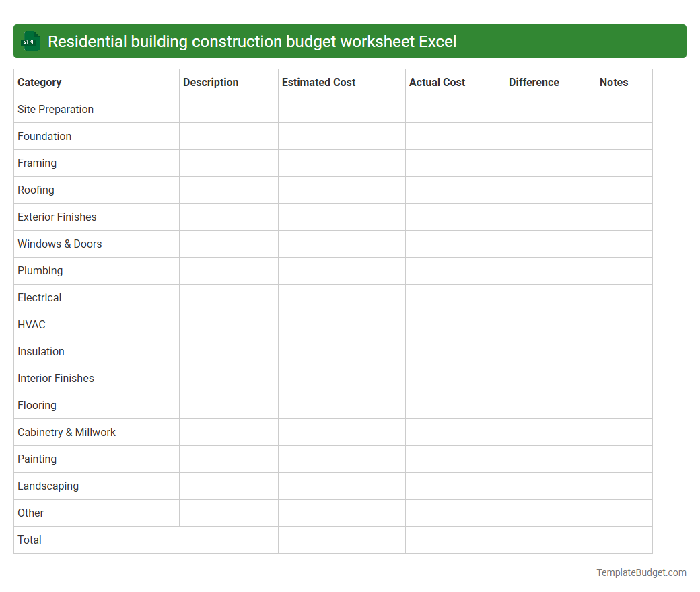700x592 pixels.
Task: Select the Actual Cost header
Action: point(437,82)
